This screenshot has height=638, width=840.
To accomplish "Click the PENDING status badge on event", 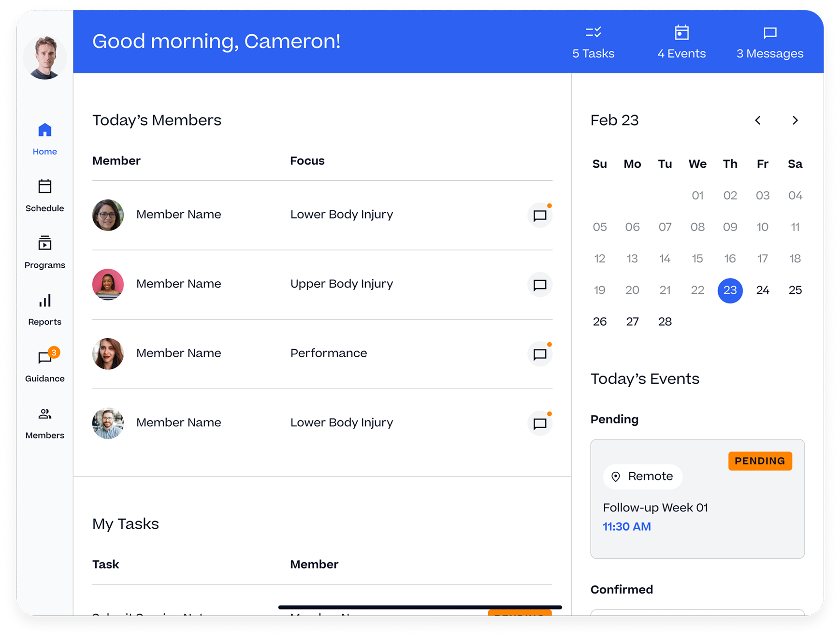I will pos(760,461).
